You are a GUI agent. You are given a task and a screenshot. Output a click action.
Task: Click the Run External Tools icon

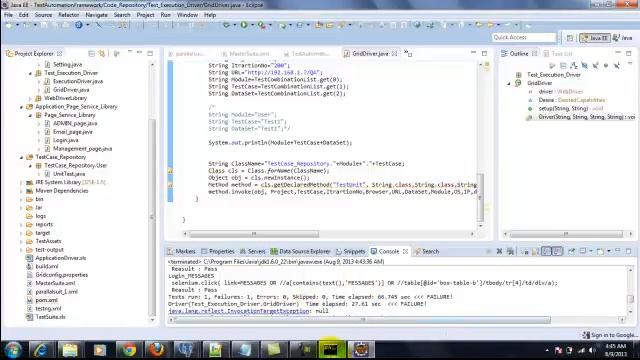coord(262,25)
